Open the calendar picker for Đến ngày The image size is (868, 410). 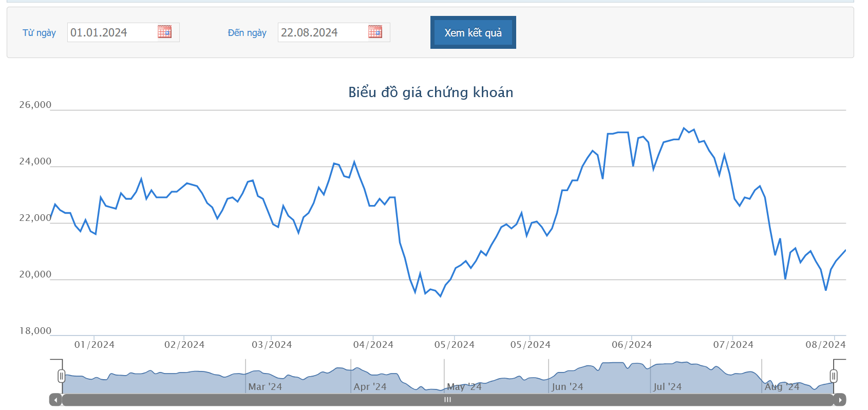(x=375, y=32)
